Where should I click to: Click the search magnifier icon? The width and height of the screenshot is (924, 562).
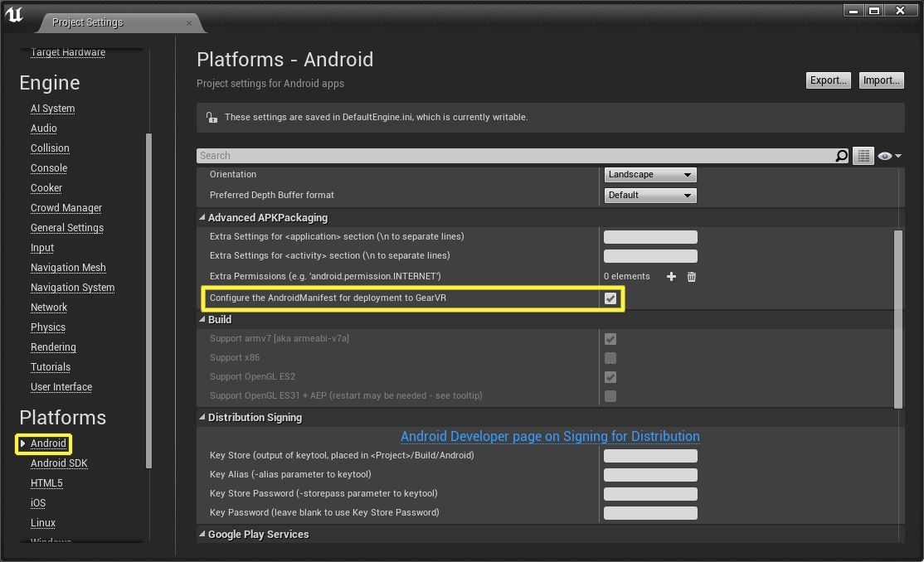(x=842, y=156)
